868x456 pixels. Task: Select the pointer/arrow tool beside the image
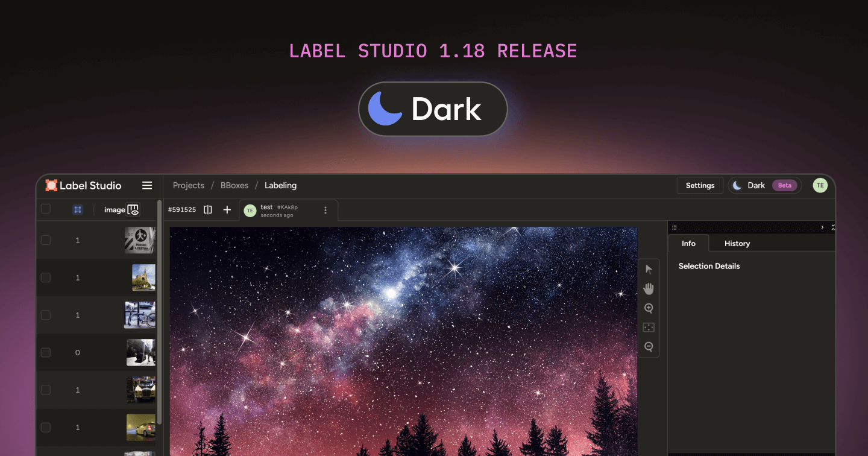click(x=649, y=268)
